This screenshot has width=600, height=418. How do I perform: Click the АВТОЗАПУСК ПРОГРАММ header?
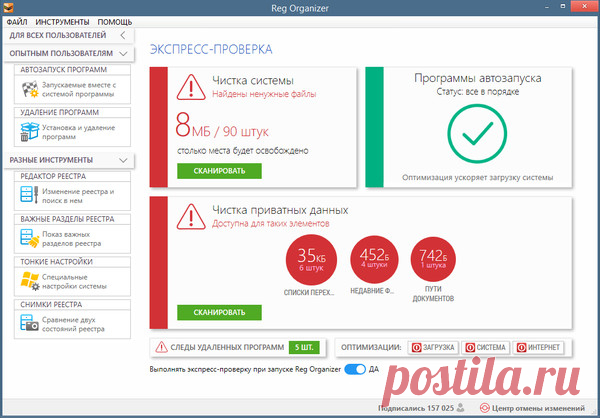tap(64, 70)
